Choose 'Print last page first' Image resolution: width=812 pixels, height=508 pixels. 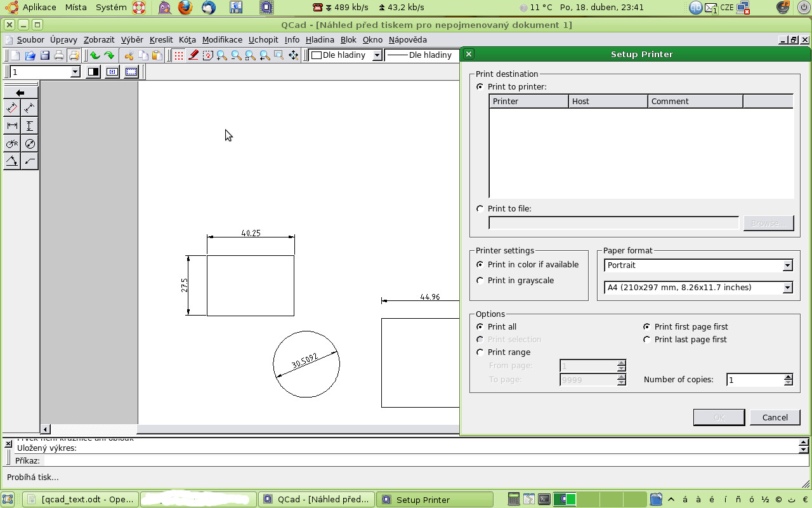pyautogui.click(x=647, y=340)
